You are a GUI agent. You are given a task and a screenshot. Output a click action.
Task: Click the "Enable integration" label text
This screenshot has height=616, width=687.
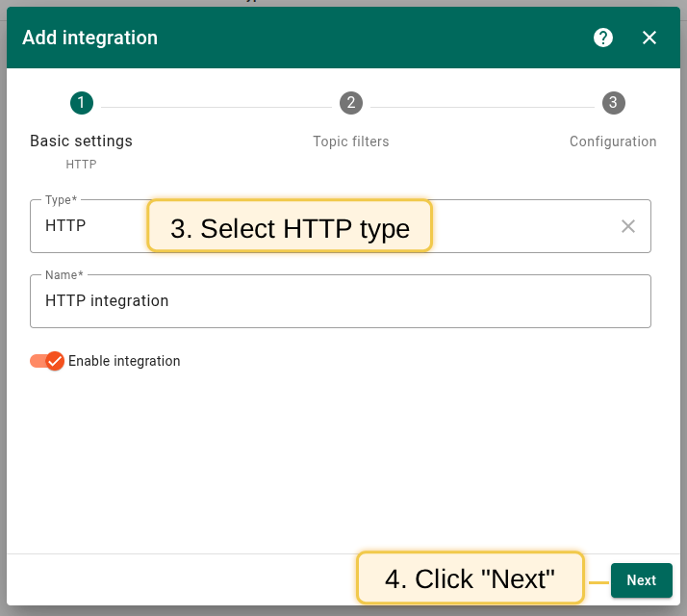coord(124,362)
